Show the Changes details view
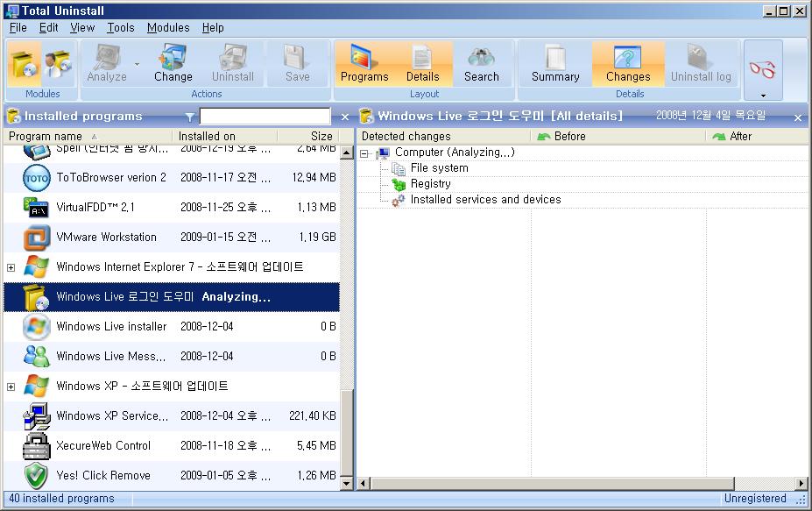The width and height of the screenshot is (812, 511). point(628,64)
